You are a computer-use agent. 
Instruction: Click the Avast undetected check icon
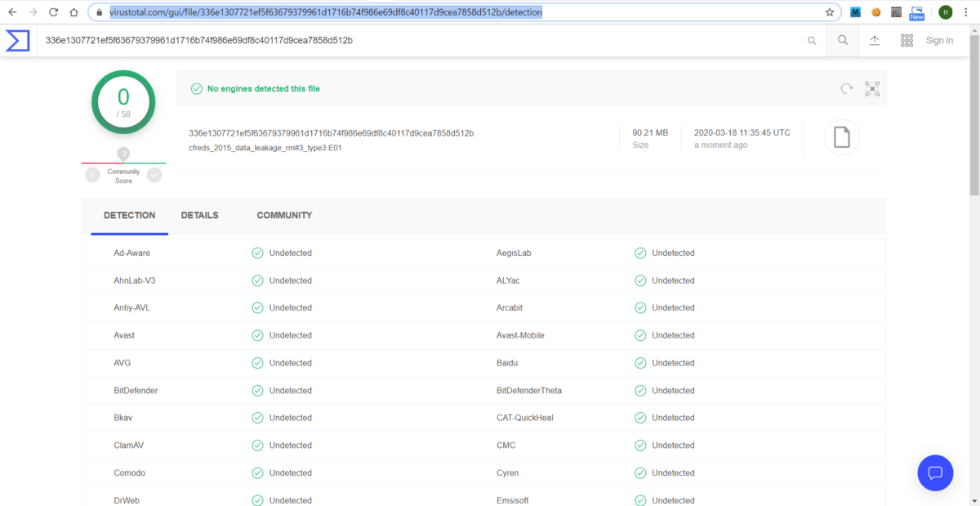pos(257,335)
